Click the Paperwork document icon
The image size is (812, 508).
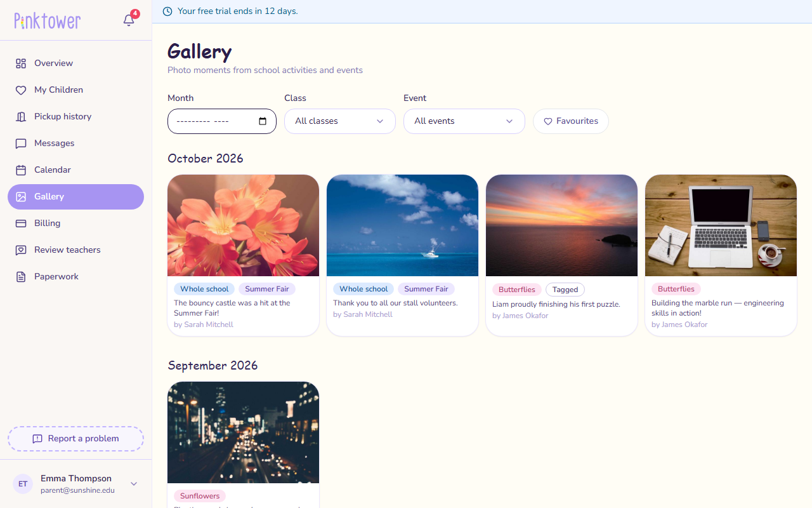[21, 277]
